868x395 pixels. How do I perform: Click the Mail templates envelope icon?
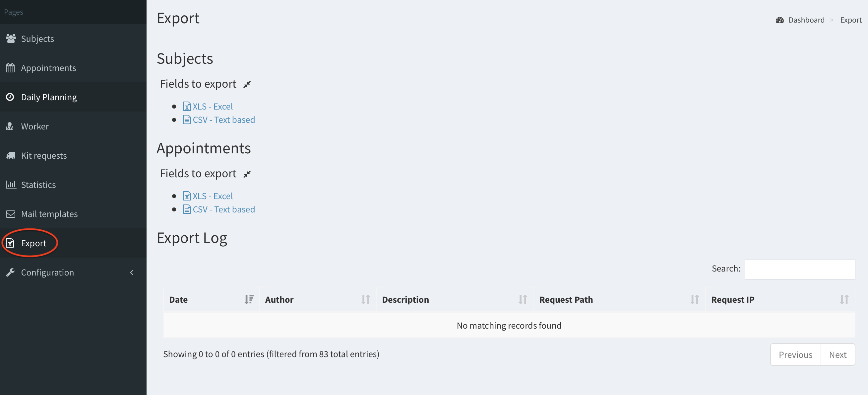click(11, 214)
